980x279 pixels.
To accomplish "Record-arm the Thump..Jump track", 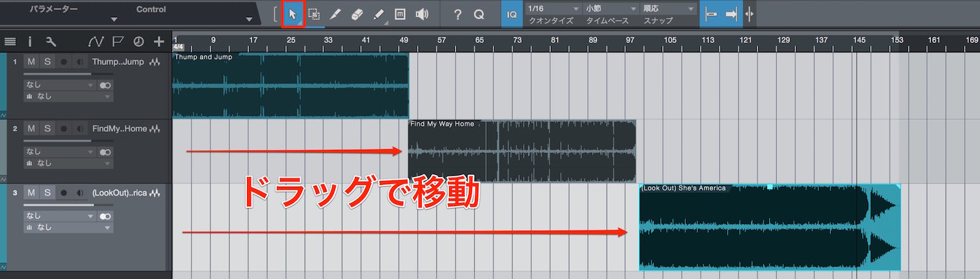I will [x=64, y=62].
